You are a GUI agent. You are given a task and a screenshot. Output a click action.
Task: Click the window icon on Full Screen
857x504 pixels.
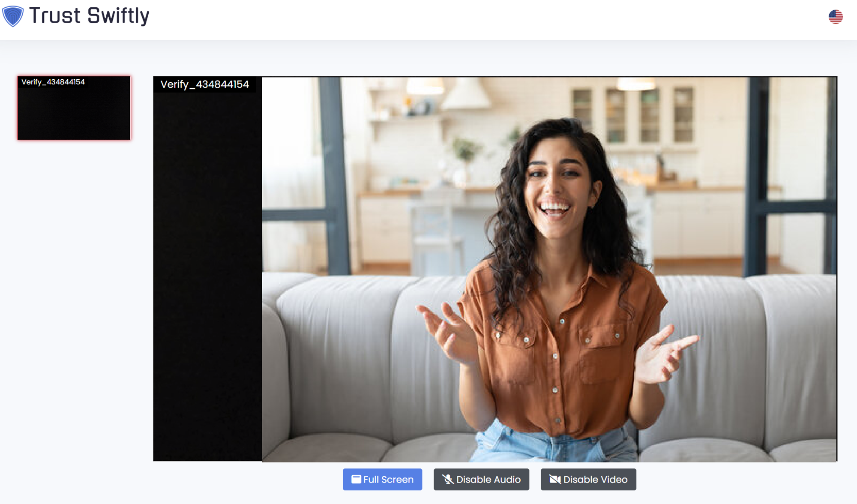(356, 479)
